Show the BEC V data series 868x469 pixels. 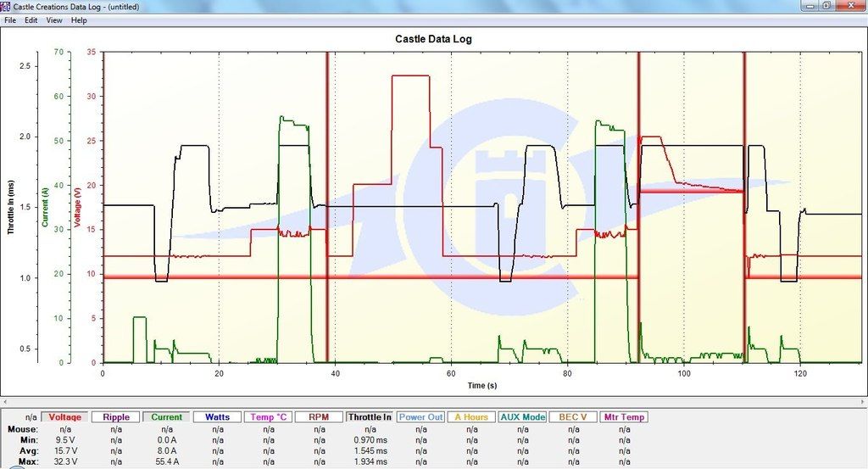pos(574,417)
